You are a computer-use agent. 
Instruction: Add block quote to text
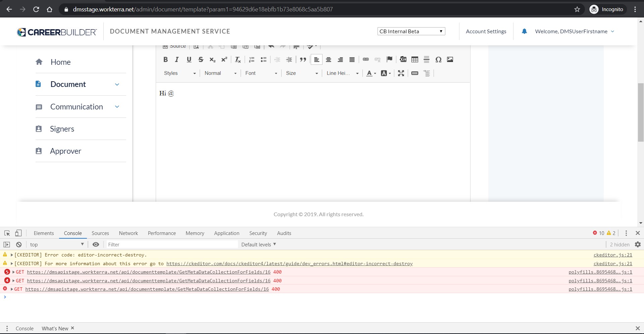tap(303, 59)
